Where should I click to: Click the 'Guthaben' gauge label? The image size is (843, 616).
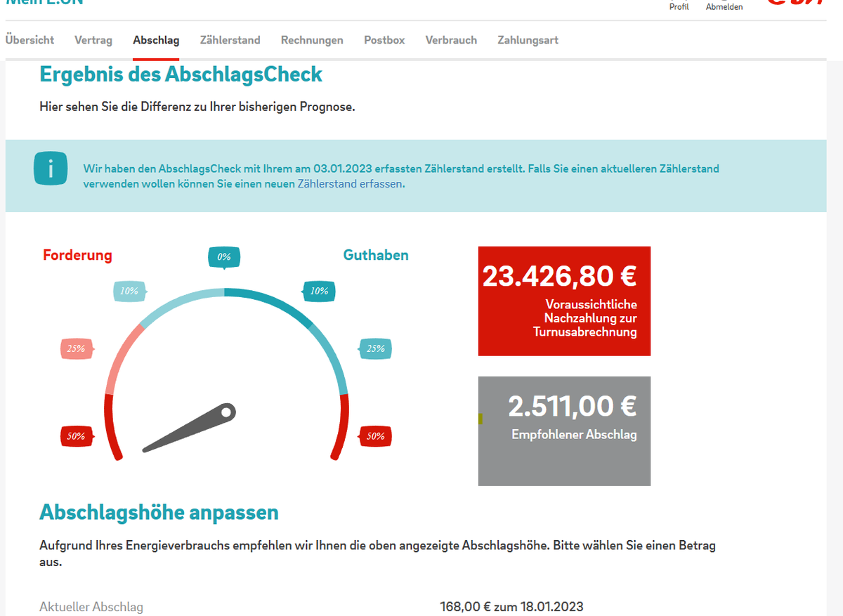(376, 255)
